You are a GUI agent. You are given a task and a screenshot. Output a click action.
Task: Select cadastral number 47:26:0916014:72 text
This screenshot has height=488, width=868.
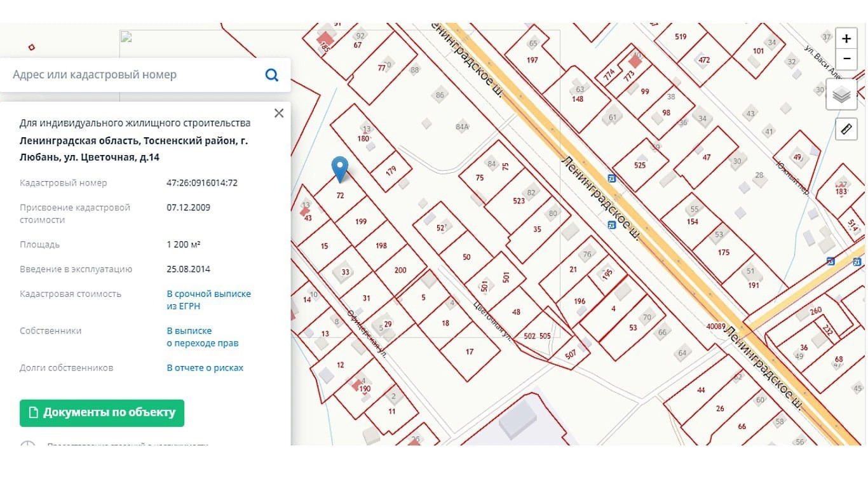[202, 183]
